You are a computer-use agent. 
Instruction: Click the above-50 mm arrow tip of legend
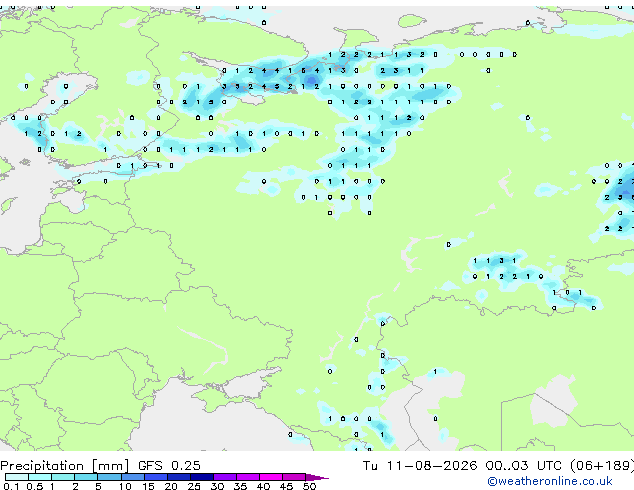(317, 477)
